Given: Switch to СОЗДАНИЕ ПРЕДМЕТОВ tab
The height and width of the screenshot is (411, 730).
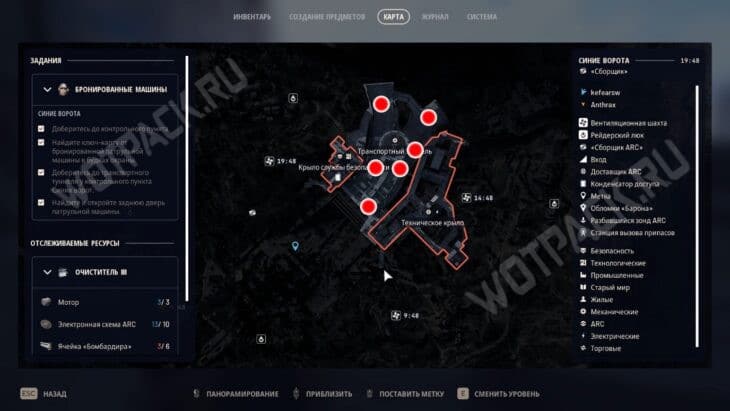Looking at the screenshot, I should pyautogui.click(x=327, y=17).
